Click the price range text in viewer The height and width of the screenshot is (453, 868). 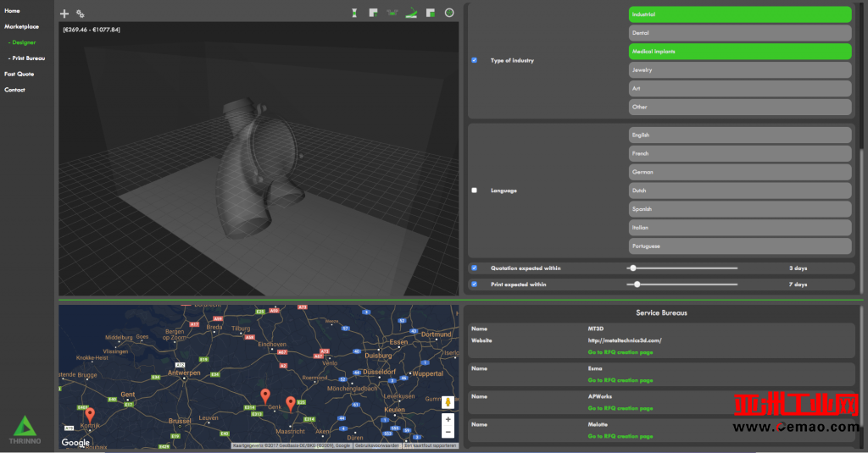pyautogui.click(x=92, y=30)
